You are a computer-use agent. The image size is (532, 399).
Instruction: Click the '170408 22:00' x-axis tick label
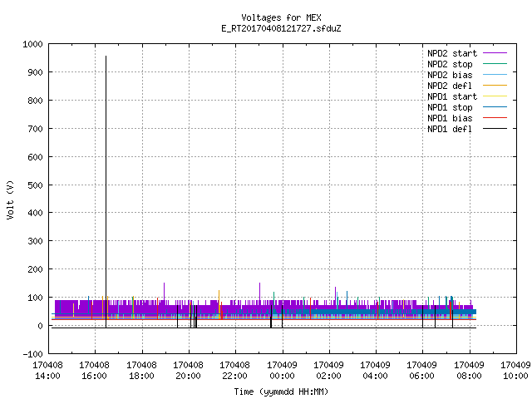pyautogui.click(x=234, y=371)
